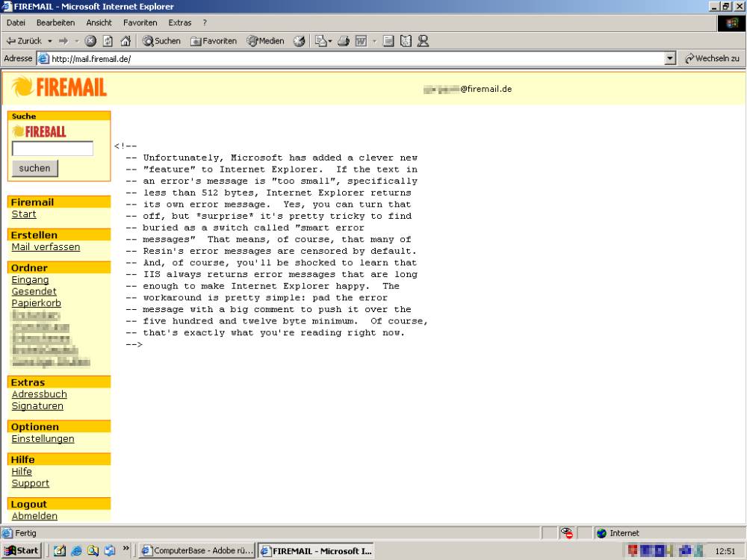Switch to ComputerBase taskbar window
Screen dimensions: 747x560
tap(197, 550)
